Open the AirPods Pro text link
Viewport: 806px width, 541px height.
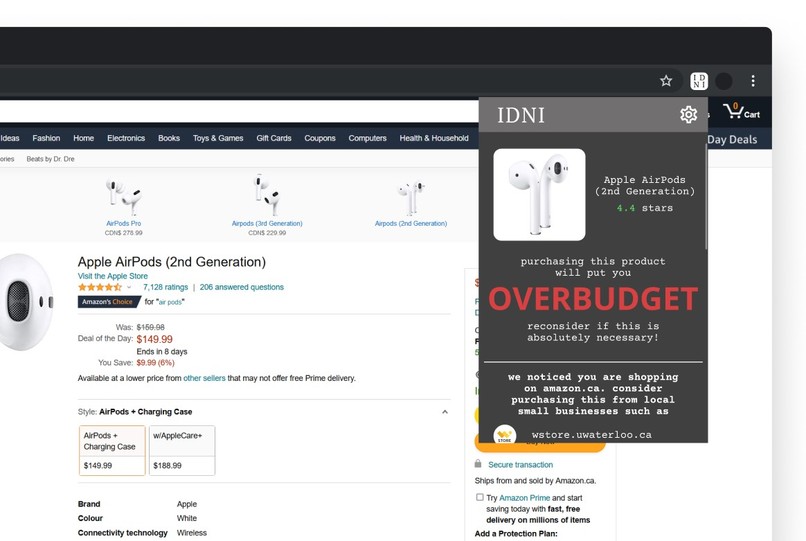click(x=123, y=223)
